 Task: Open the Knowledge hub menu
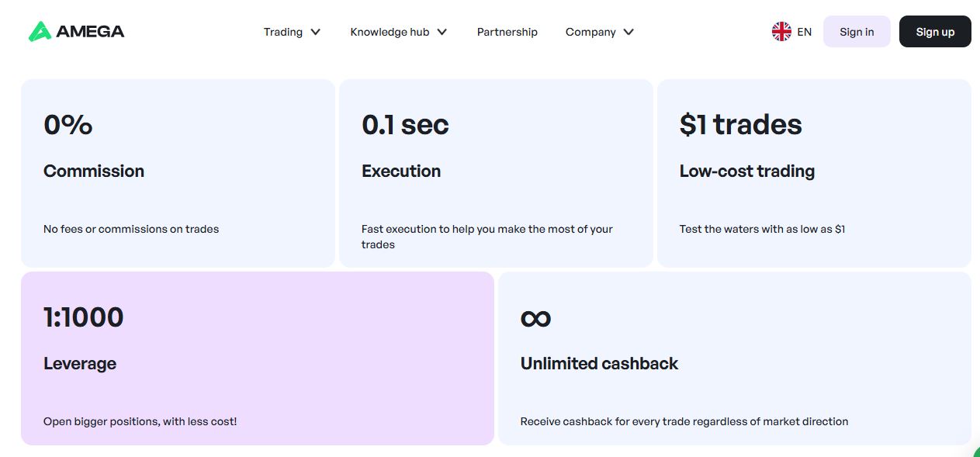[390, 32]
